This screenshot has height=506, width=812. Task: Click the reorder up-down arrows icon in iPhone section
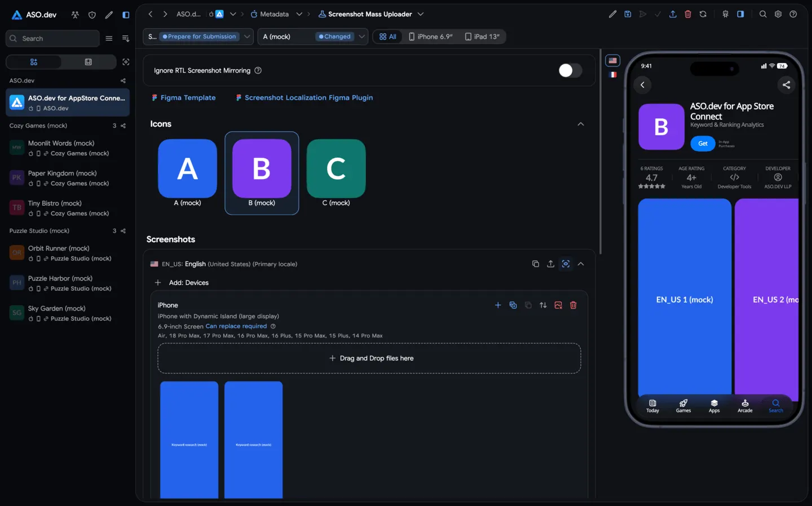coord(543,305)
